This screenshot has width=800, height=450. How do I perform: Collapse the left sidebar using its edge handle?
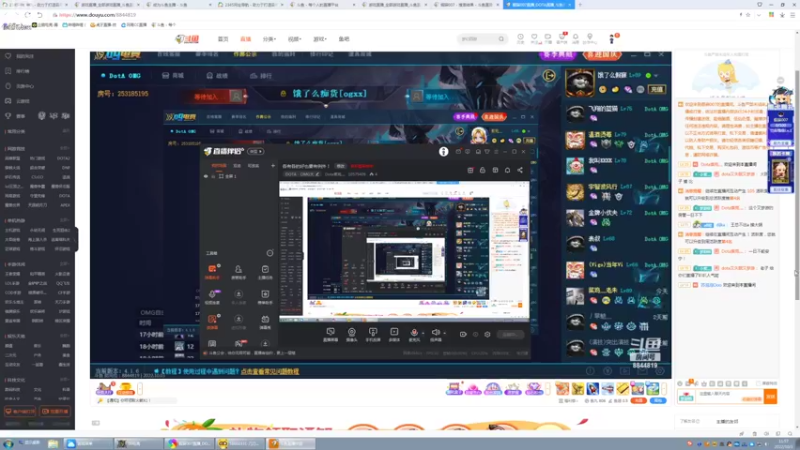(x=76, y=239)
